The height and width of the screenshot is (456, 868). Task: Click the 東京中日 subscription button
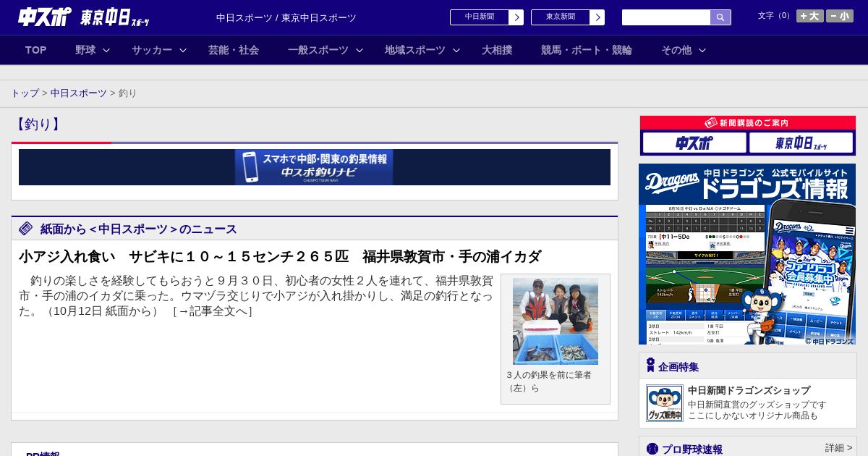[x=801, y=143]
